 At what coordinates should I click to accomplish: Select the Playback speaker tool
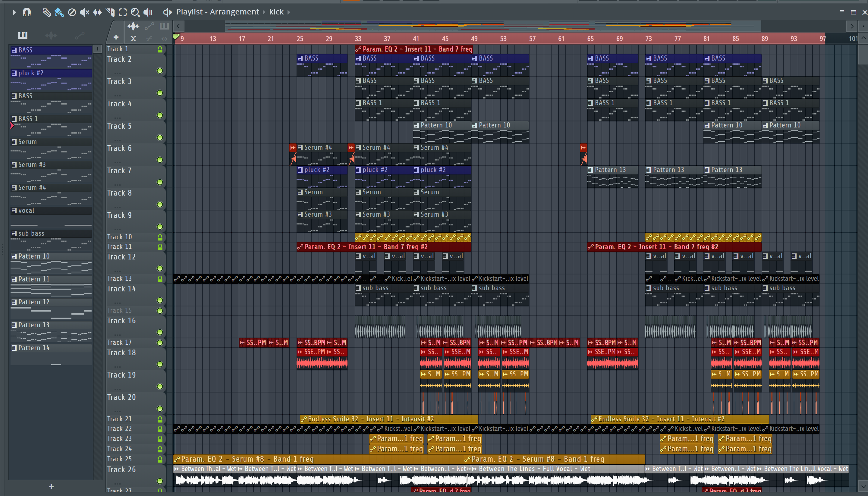[x=148, y=13]
